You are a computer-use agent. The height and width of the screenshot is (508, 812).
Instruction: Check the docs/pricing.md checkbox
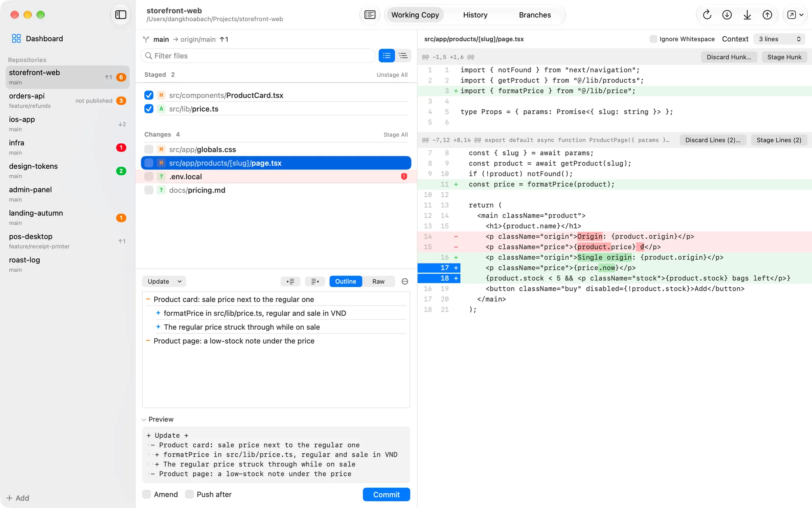[x=149, y=190]
